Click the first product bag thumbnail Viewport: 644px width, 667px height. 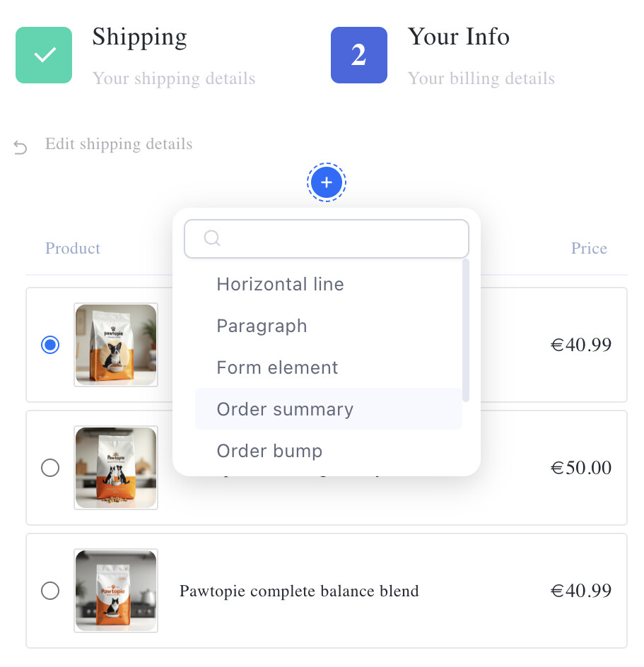coord(116,345)
